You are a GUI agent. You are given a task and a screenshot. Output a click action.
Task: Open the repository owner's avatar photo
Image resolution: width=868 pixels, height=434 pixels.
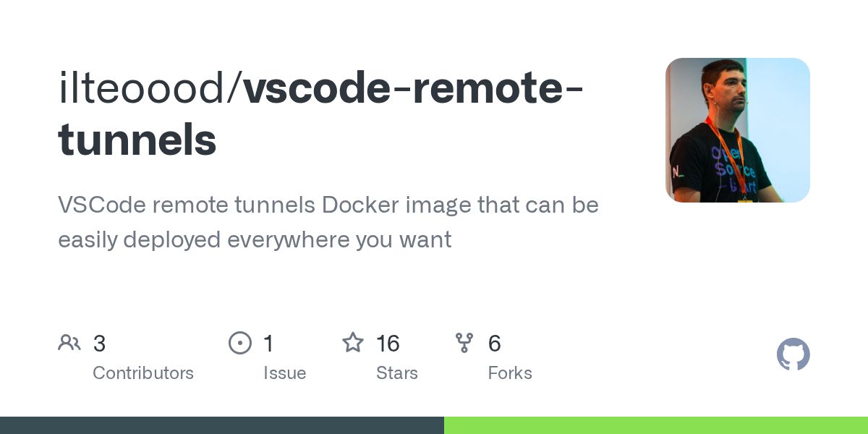738,130
